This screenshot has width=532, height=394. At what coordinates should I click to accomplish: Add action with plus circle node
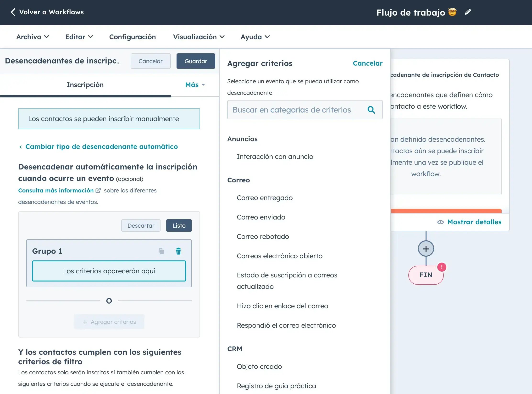pos(426,249)
